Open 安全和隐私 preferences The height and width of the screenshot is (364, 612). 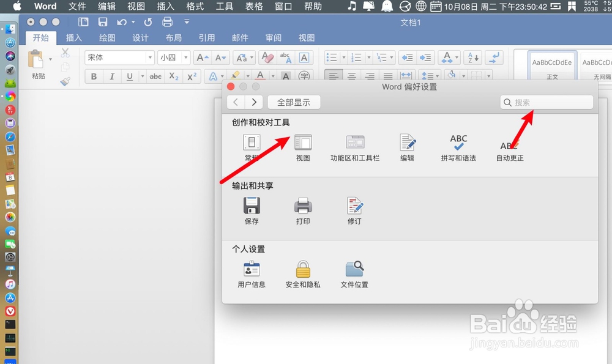point(303,274)
